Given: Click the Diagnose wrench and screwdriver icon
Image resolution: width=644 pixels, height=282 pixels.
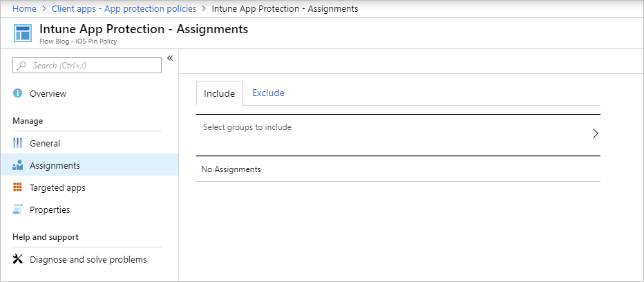Looking at the screenshot, I should point(18,259).
